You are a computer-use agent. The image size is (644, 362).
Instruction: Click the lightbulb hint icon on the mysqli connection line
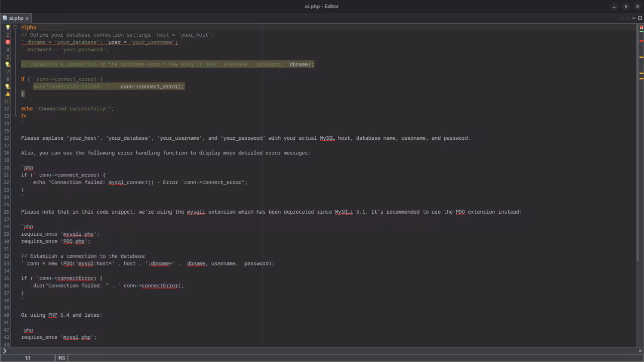click(x=8, y=64)
